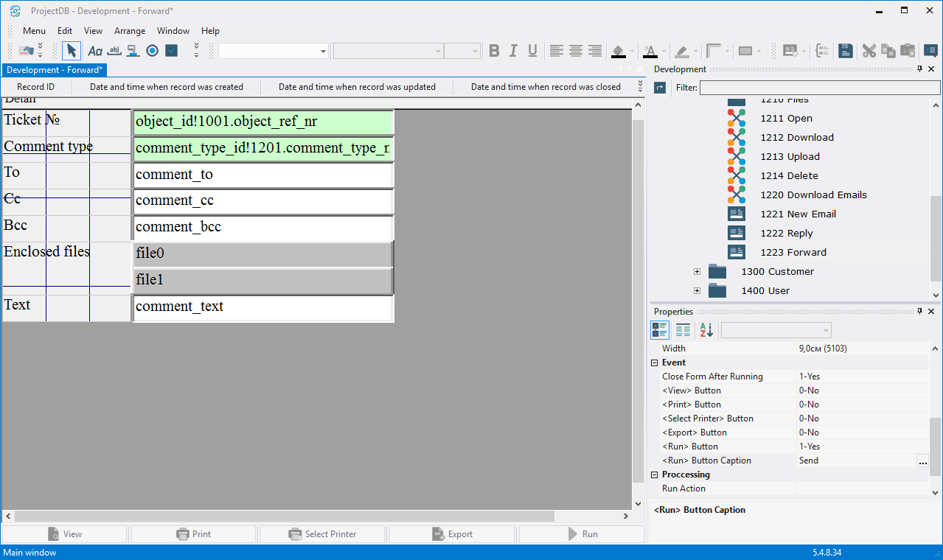
Task: Click the fill color bucket swatch
Action: (x=619, y=51)
